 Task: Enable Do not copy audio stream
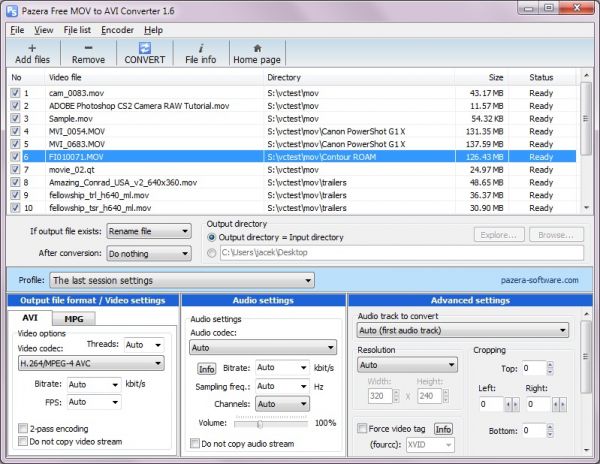194,443
